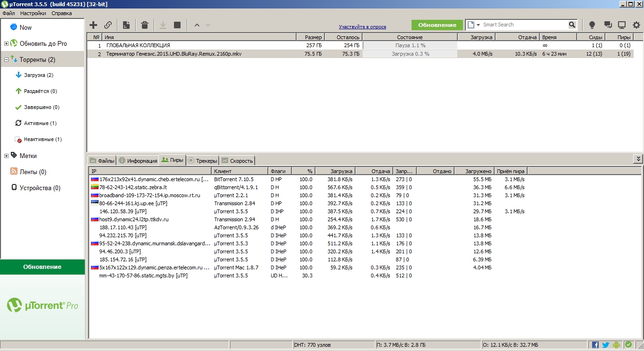Click the Facebook icon in the status bar
644x351 pixels.
click(x=595, y=345)
